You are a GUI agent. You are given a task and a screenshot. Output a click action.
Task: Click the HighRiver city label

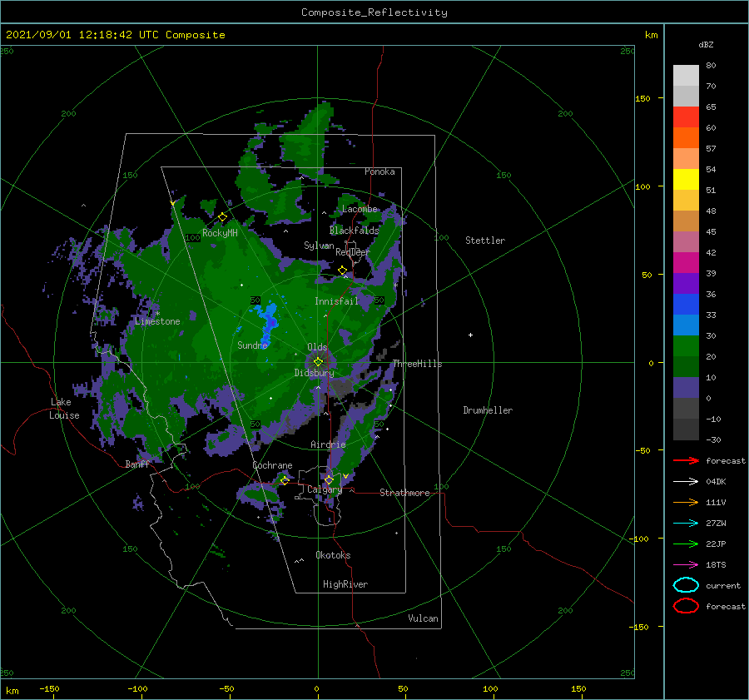[345, 584]
